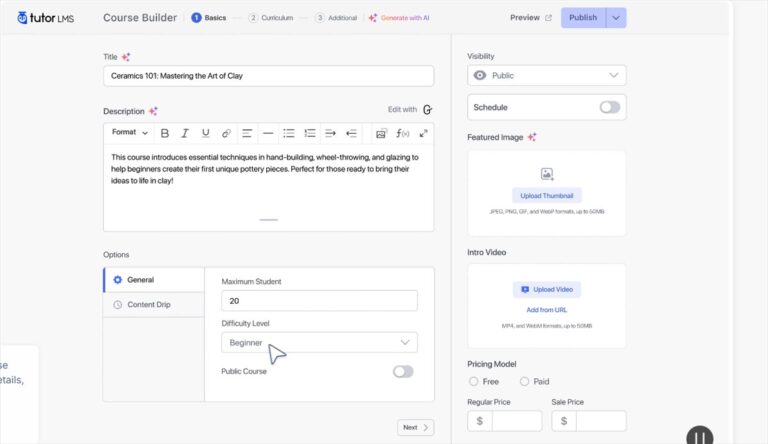768x444 pixels.
Task: Apply italic formatting in description toolbar
Action: tap(185, 133)
